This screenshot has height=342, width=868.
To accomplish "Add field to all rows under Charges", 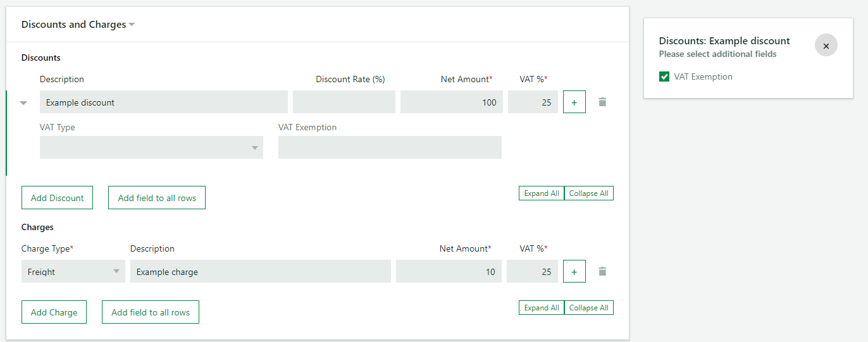I will click(151, 312).
